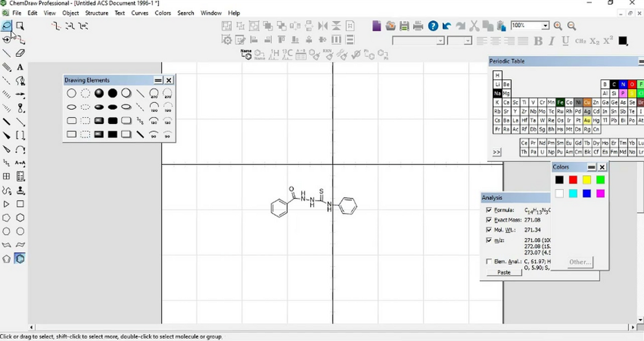Viewport: 644px width, 341px height.
Task: Open the File menu
Action: tap(17, 13)
